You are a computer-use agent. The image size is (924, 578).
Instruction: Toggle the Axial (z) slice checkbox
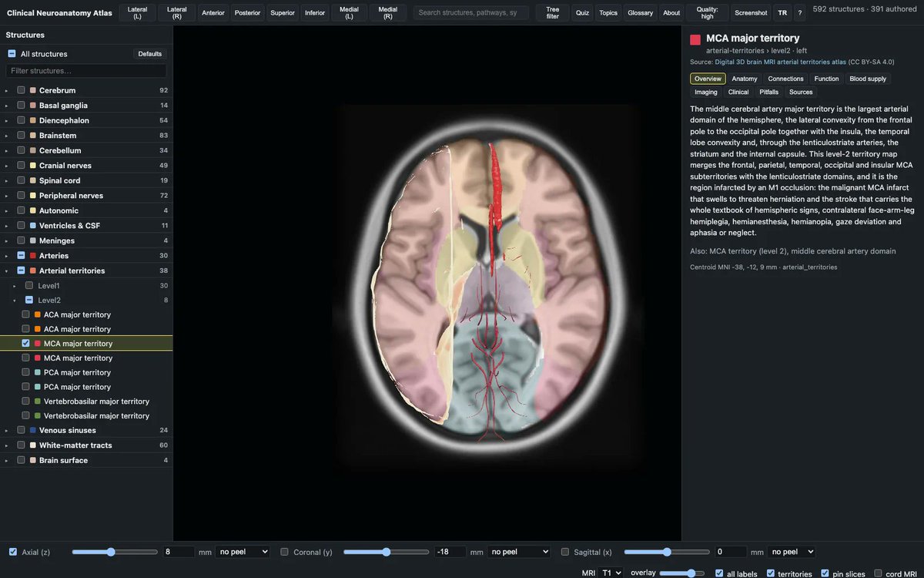coord(12,552)
